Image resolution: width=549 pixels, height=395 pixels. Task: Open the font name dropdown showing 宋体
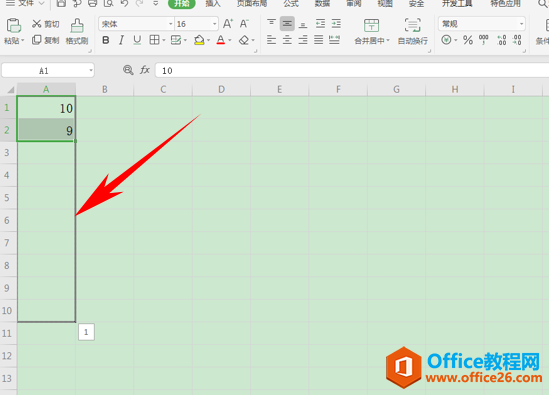point(136,24)
